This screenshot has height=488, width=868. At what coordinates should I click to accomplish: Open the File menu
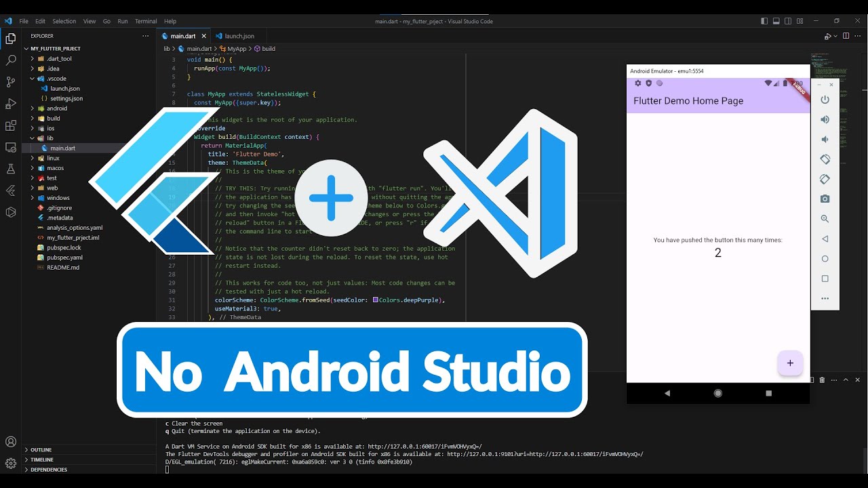pos(24,21)
